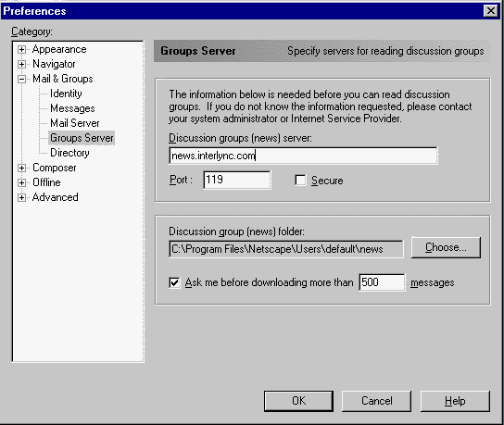Click the Cancel button
This screenshot has height=425, width=504.
[x=376, y=401]
